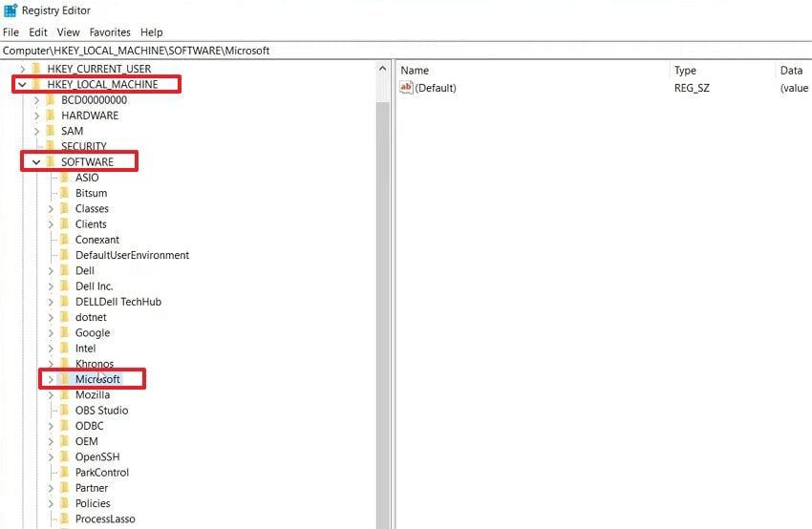Expand the OEM key chevron
This screenshot has height=529, width=812.
pos(51,441)
